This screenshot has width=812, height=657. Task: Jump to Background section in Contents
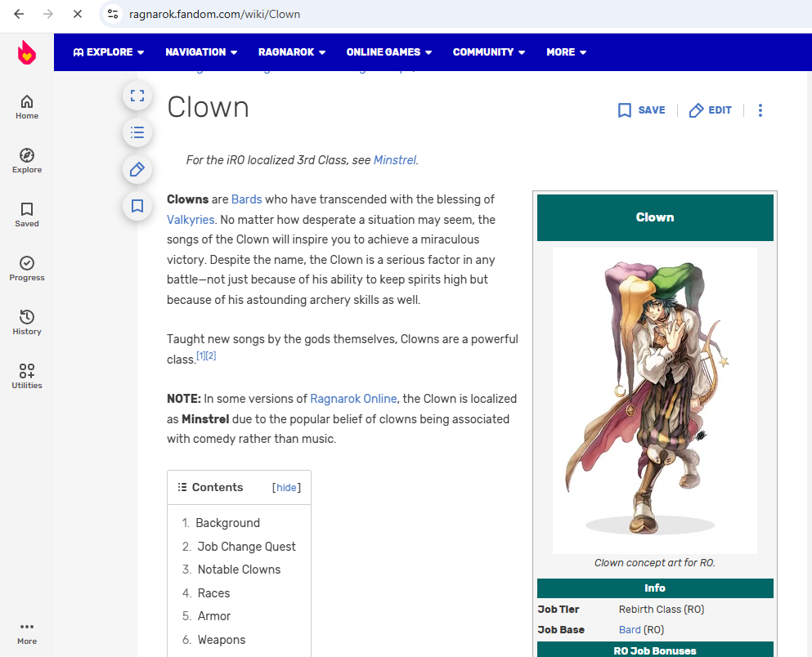228,523
